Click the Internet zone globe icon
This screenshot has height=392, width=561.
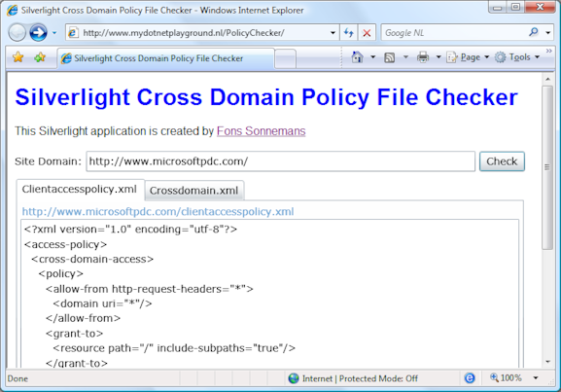point(294,378)
